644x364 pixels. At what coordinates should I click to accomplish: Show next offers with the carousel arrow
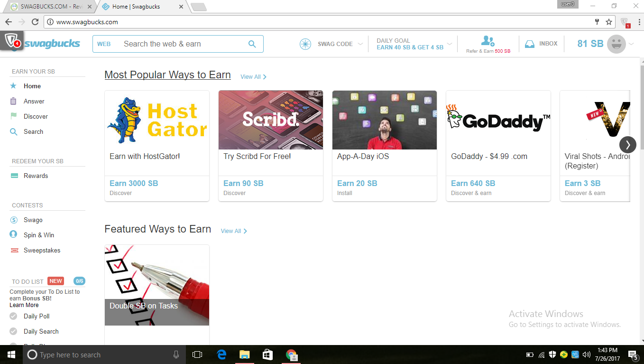point(628,145)
